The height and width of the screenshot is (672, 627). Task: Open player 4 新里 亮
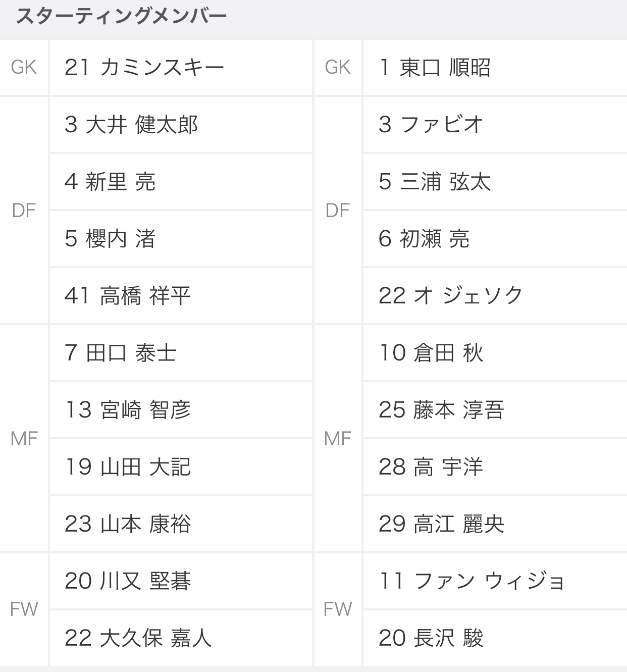[x=110, y=181]
